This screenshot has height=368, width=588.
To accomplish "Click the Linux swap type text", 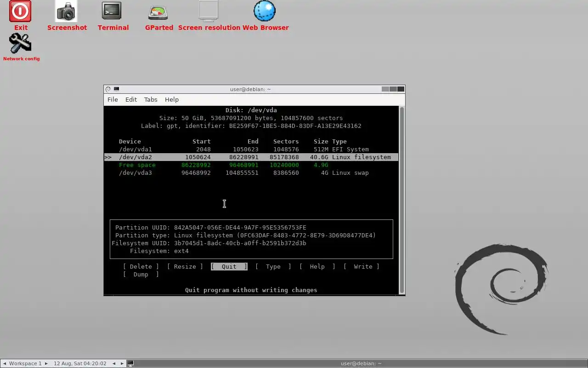I will [351, 173].
